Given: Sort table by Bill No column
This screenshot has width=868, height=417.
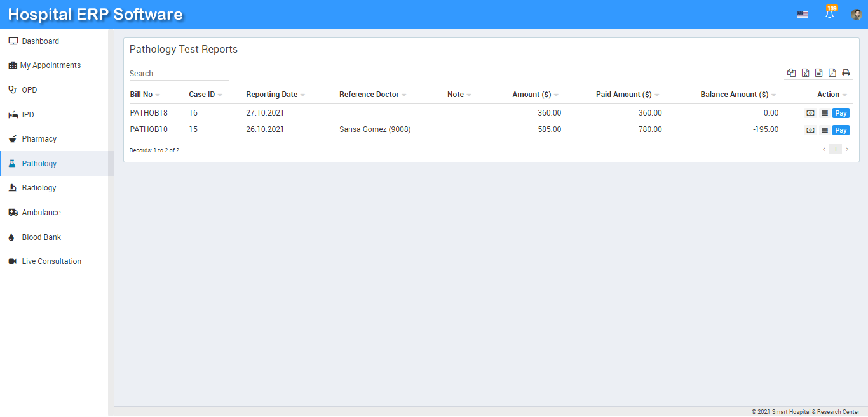Looking at the screenshot, I should (x=141, y=95).
